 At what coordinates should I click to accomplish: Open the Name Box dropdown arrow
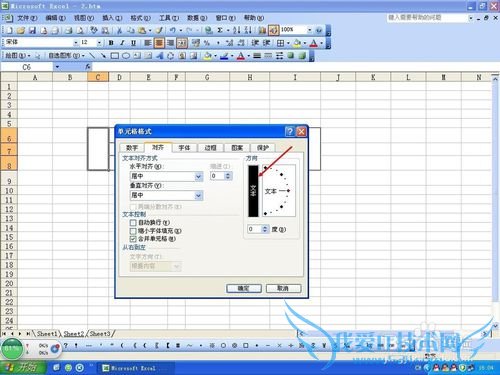[x=57, y=67]
